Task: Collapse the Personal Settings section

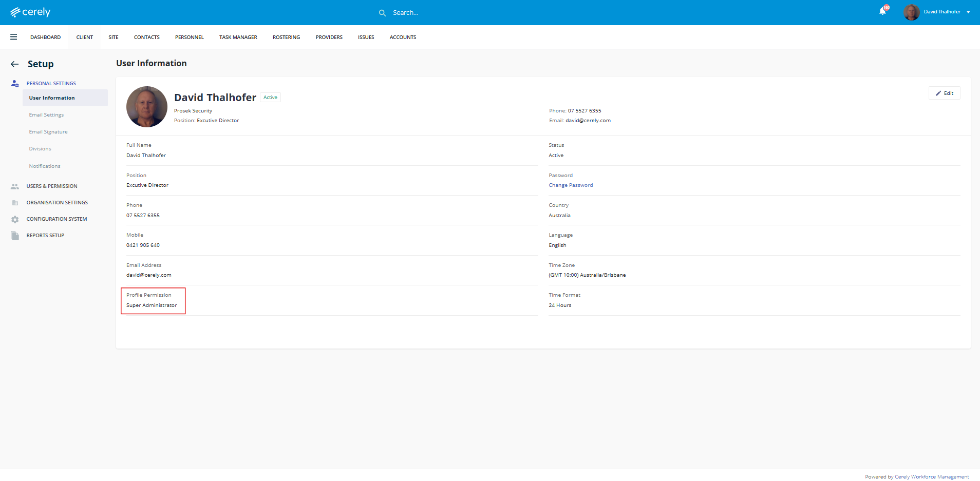Action: (51, 84)
